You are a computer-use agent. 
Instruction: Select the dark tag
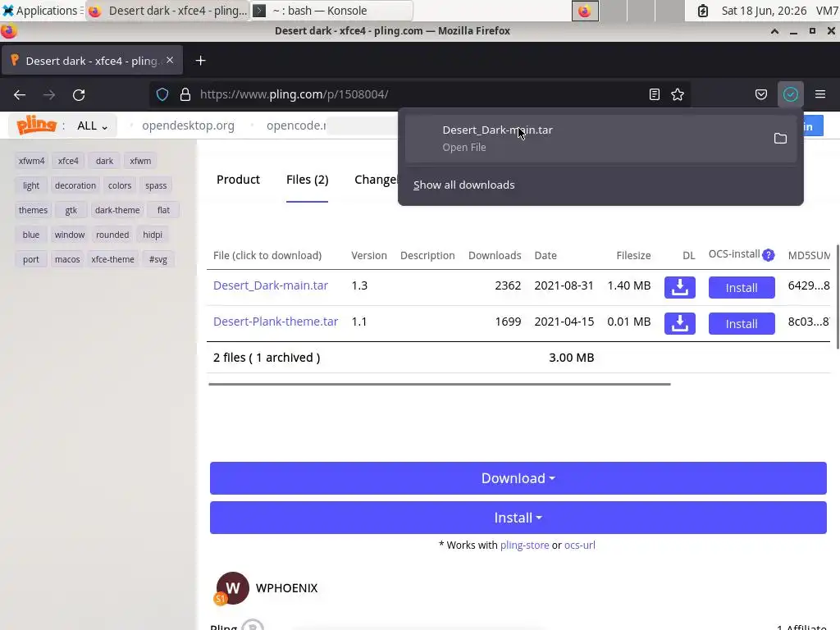click(x=104, y=161)
